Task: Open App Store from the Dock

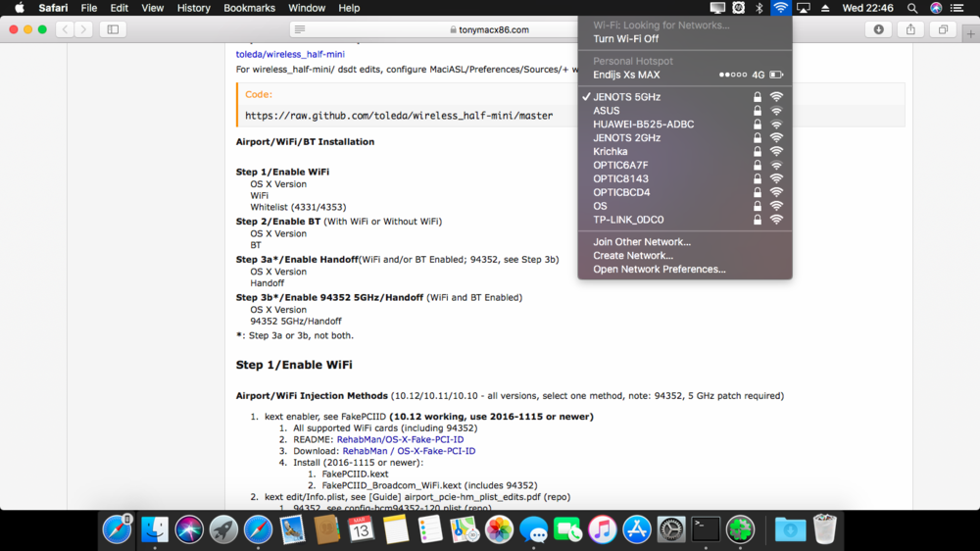Action: click(637, 529)
